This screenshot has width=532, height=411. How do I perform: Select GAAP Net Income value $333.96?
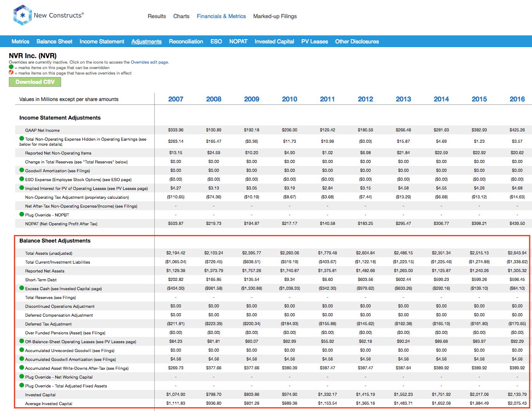pyautogui.click(x=176, y=130)
